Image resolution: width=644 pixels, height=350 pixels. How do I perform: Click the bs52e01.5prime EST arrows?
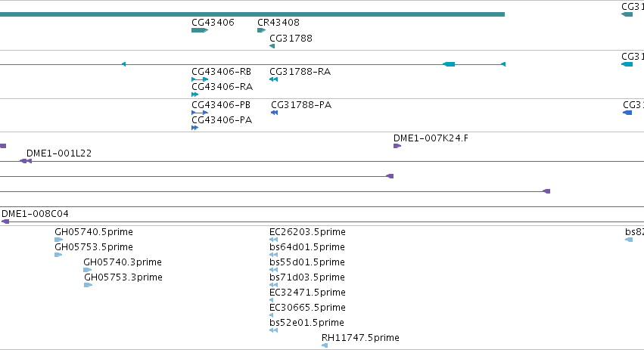pos(273,330)
